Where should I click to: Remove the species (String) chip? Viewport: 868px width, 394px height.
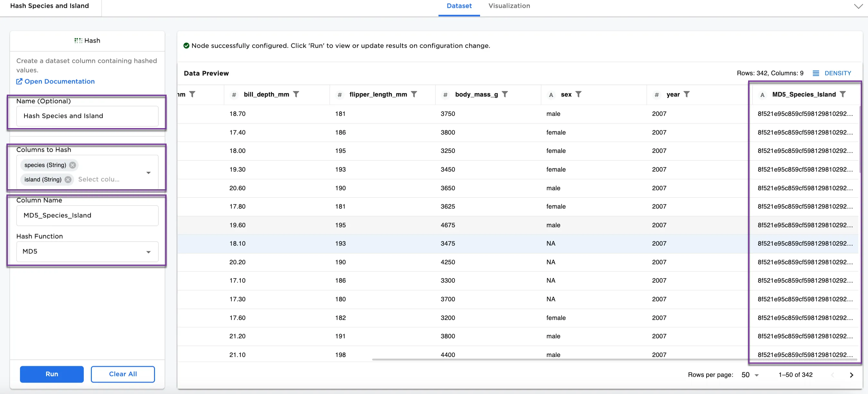(72, 165)
